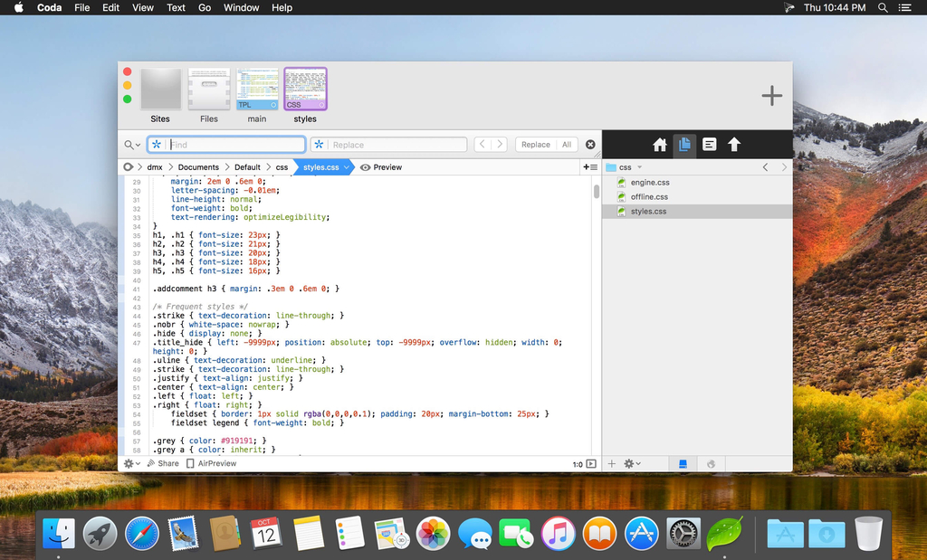Screen dimensions: 927x560
Task: Add new tab with plus button
Action: (771, 96)
